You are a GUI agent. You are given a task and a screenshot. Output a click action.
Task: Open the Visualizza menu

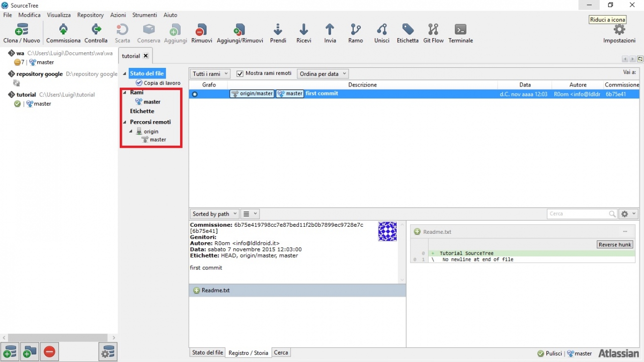click(59, 15)
